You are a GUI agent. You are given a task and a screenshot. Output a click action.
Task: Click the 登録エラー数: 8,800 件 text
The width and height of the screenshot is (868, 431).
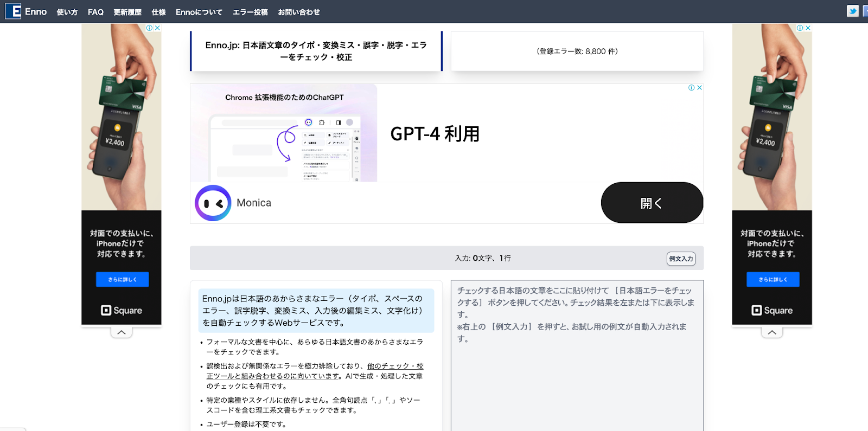coord(577,52)
